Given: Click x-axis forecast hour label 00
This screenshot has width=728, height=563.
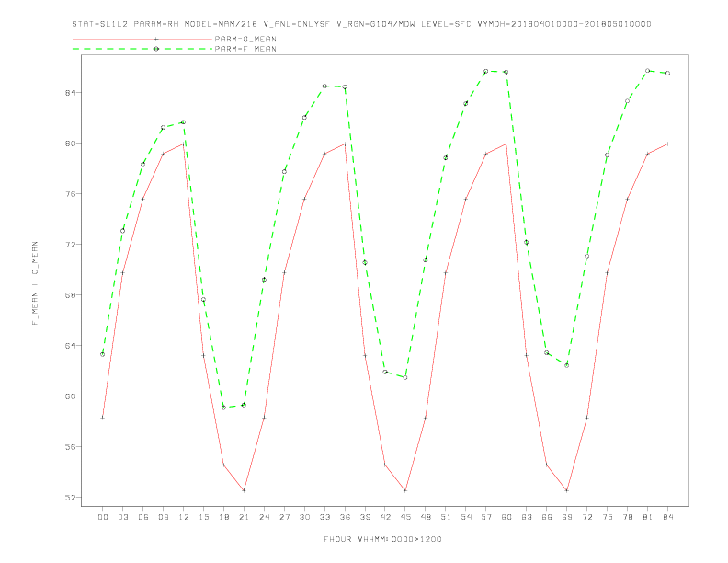Looking at the screenshot, I should (x=103, y=517).
